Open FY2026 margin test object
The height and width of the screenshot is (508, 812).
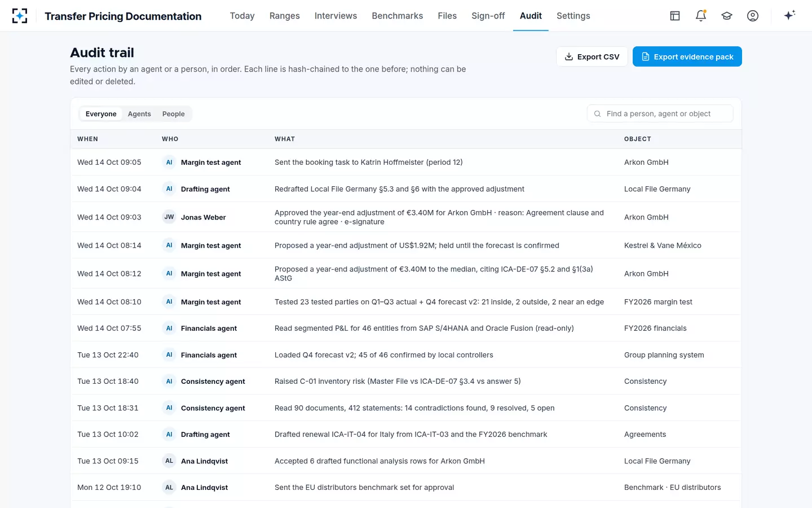[x=658, y=302]
